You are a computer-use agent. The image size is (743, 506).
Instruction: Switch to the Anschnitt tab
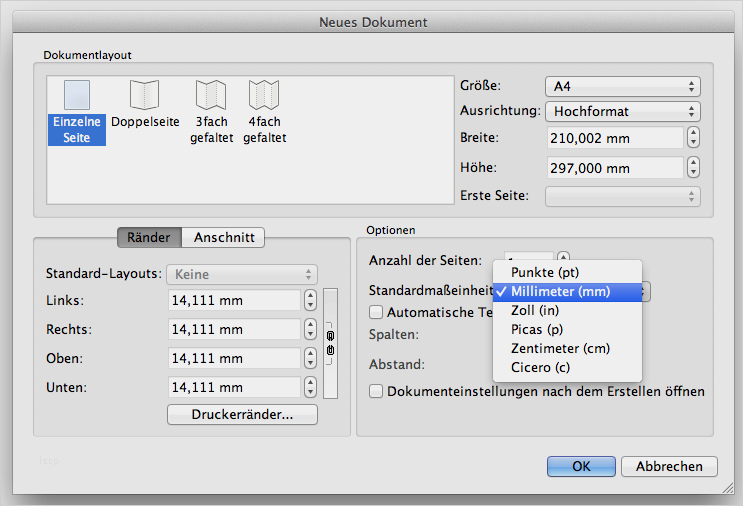(224, 237)
